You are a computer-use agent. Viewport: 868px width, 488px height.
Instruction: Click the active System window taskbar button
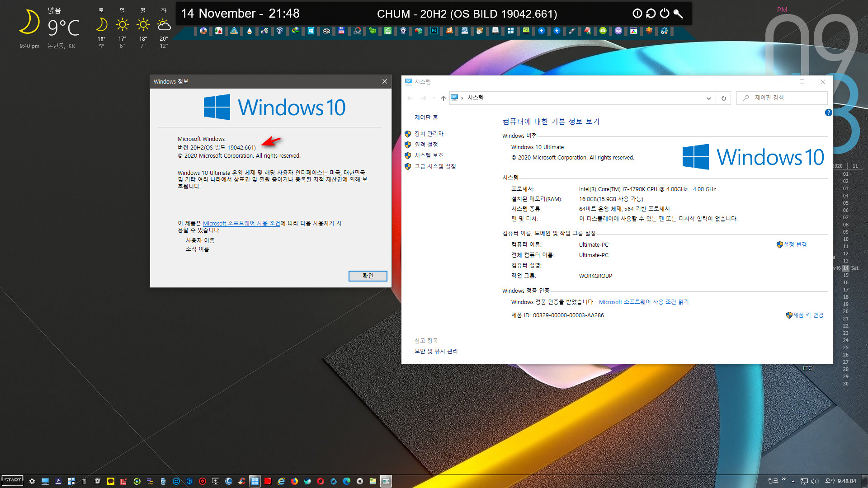pos(386,481)
